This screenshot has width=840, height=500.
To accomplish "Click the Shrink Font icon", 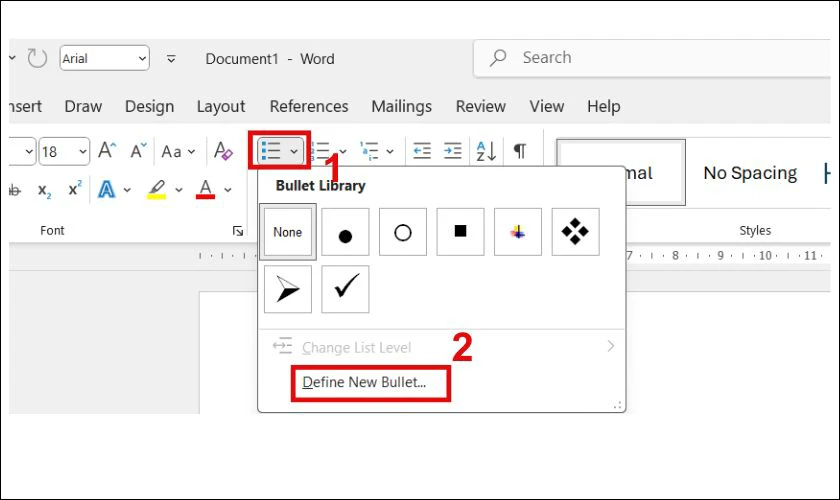I will (138, 151).
